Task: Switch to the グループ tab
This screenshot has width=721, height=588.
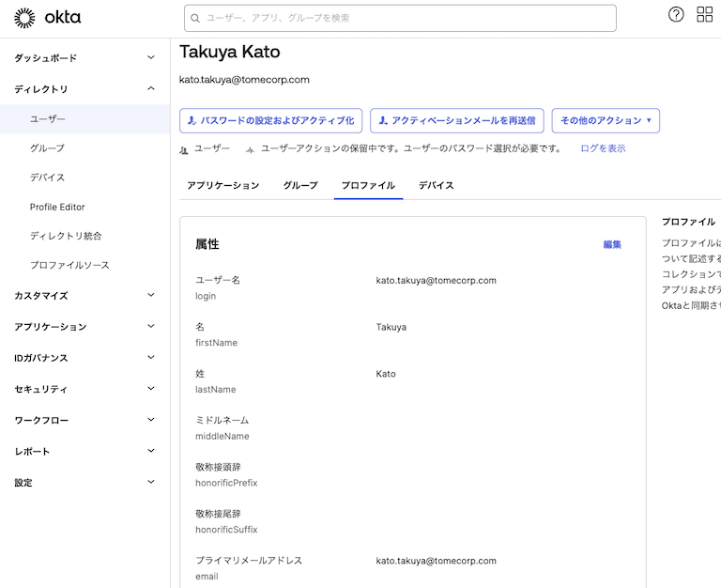Action: [x=300, y=186]
